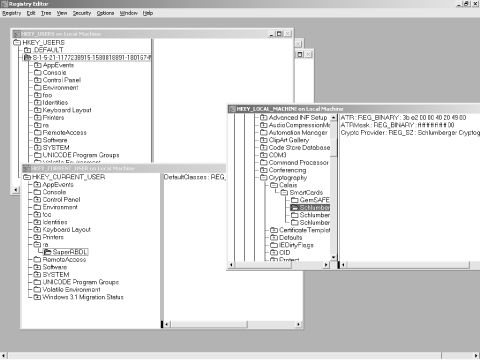481x360 pixels.
Task: Select Windows 3.1 Migration Status key
Action: click(x=83, y=297)
